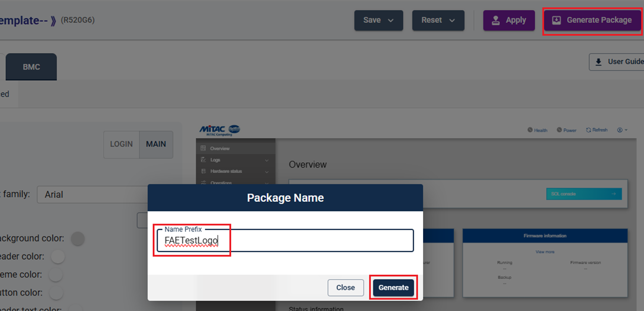Click the Power icon in preview header

pyautogui.click(x=559, y=130)
